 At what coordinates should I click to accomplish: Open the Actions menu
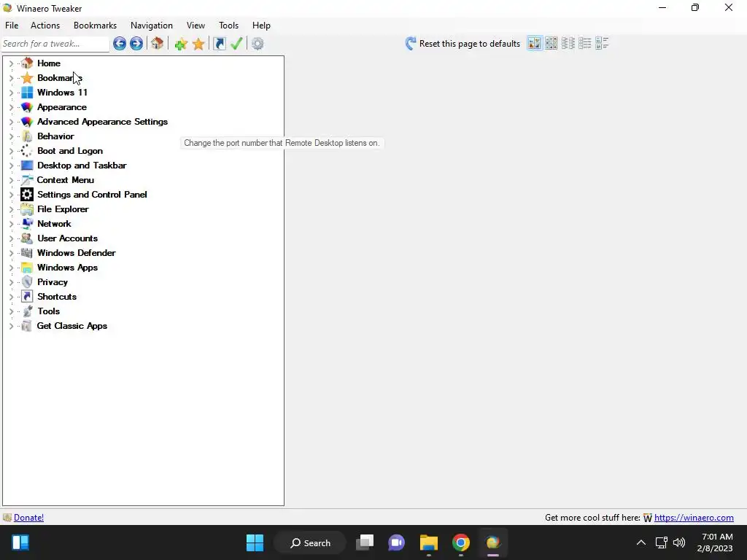(x=45, y=26)
